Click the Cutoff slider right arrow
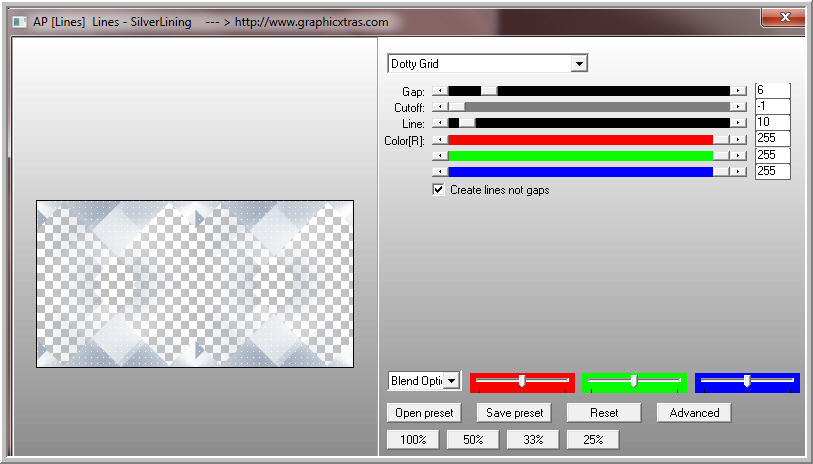This screenshot has height=464, width=813. [738, 107]
